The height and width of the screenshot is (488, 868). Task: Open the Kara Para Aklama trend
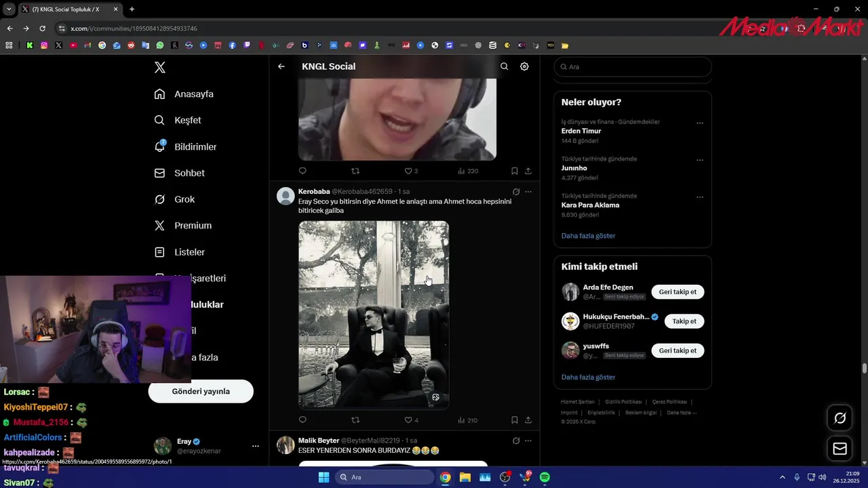coord(590,205)
